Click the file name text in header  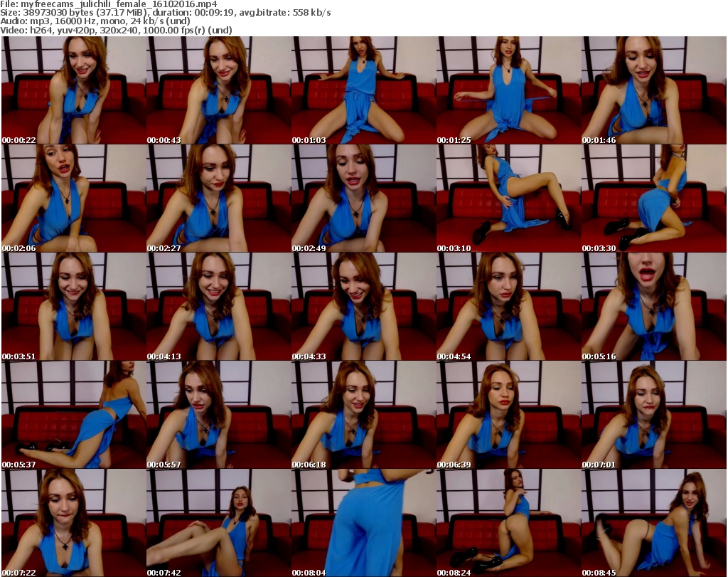click(x=110, y=4)
